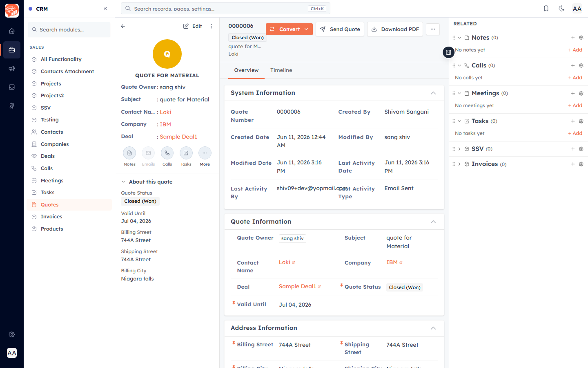Switch to the Timeline tab

pos(281,70)
